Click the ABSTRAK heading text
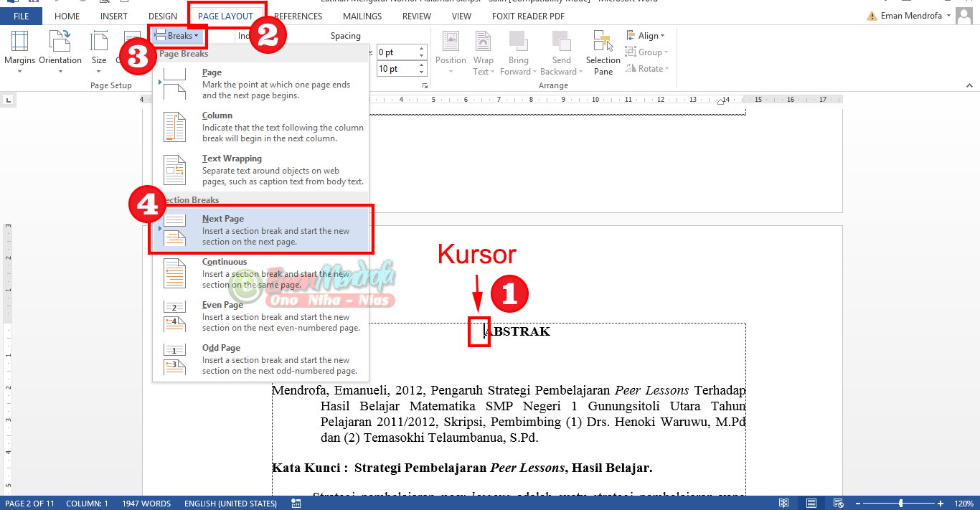980x510 pixels. click(517, 331)
